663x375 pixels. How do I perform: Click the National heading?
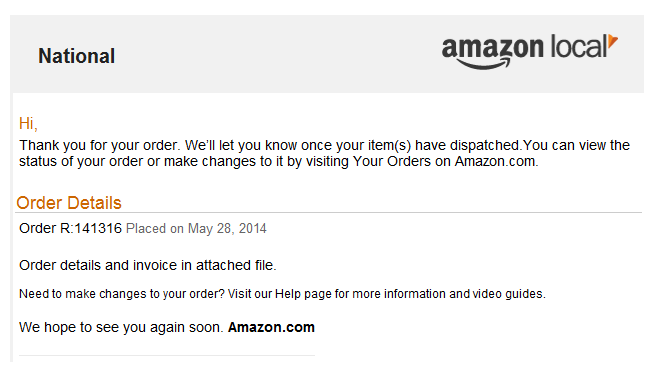[x=77, y=56]
